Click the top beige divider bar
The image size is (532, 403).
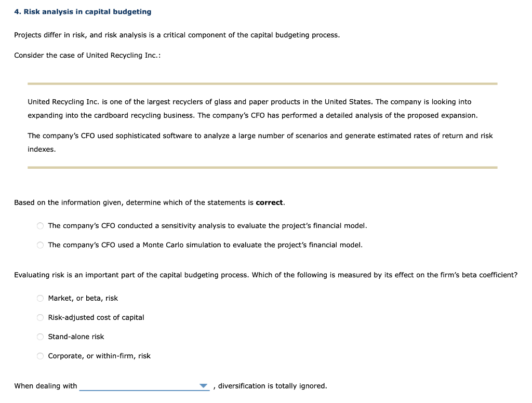[x=262, y=82]
